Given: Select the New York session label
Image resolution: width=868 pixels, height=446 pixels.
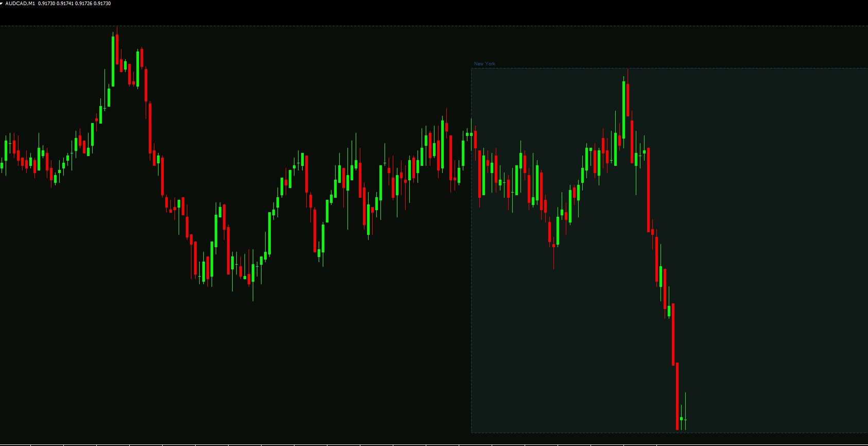Looking at the screenshot, I should click(484, 64).
